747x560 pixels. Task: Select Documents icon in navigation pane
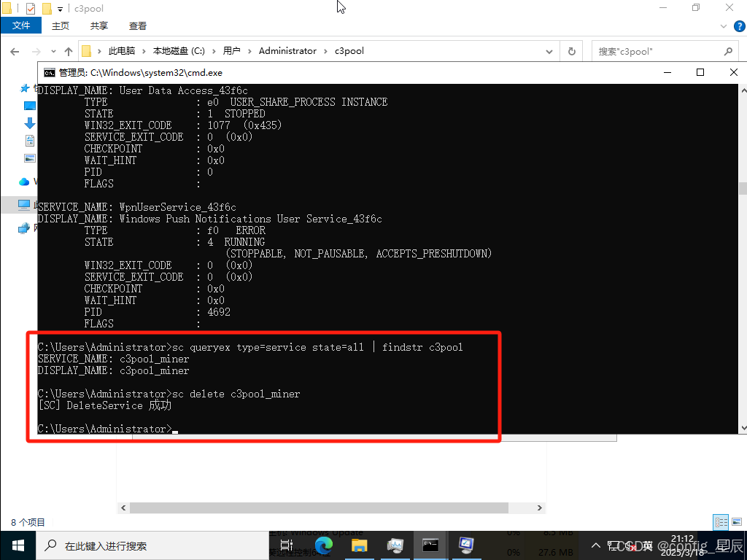pos(29,141)
